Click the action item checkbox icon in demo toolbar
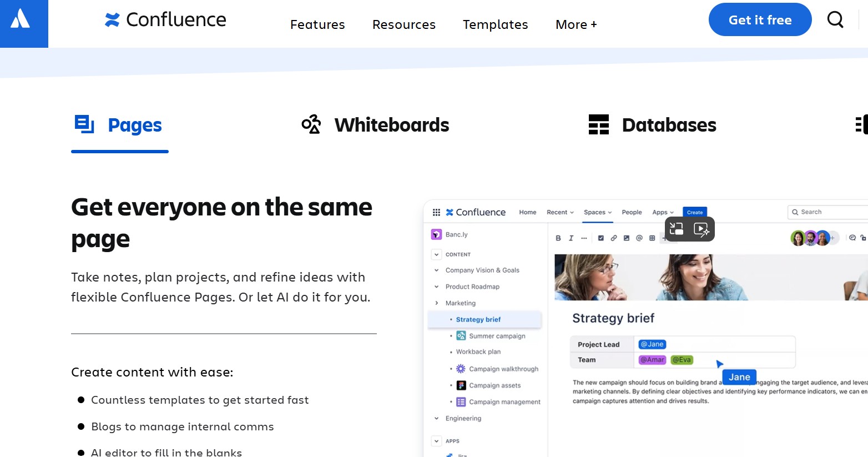This screenshot has width=868, height=457. (x=601, y=238)
